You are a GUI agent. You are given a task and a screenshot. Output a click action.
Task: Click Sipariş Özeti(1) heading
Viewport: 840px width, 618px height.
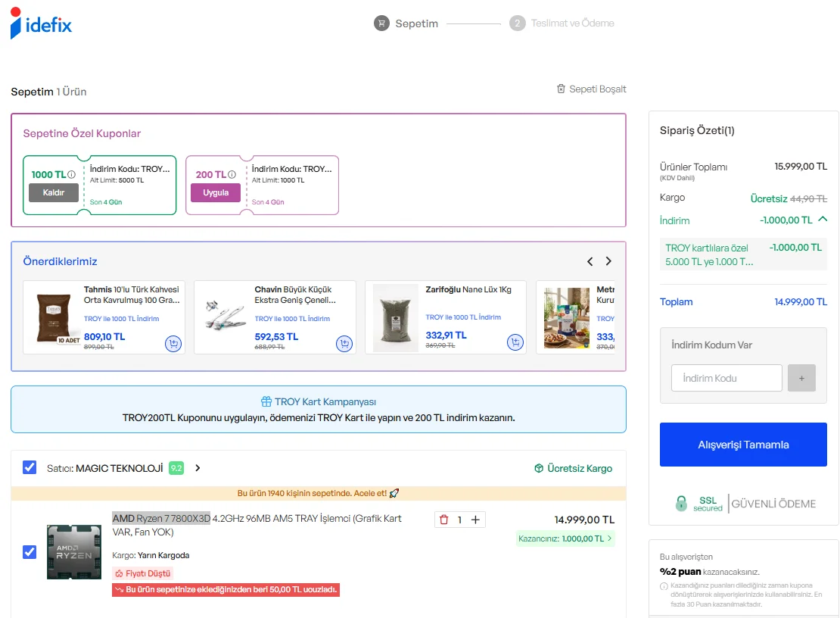pyautogui.click(x=697, y=130)
